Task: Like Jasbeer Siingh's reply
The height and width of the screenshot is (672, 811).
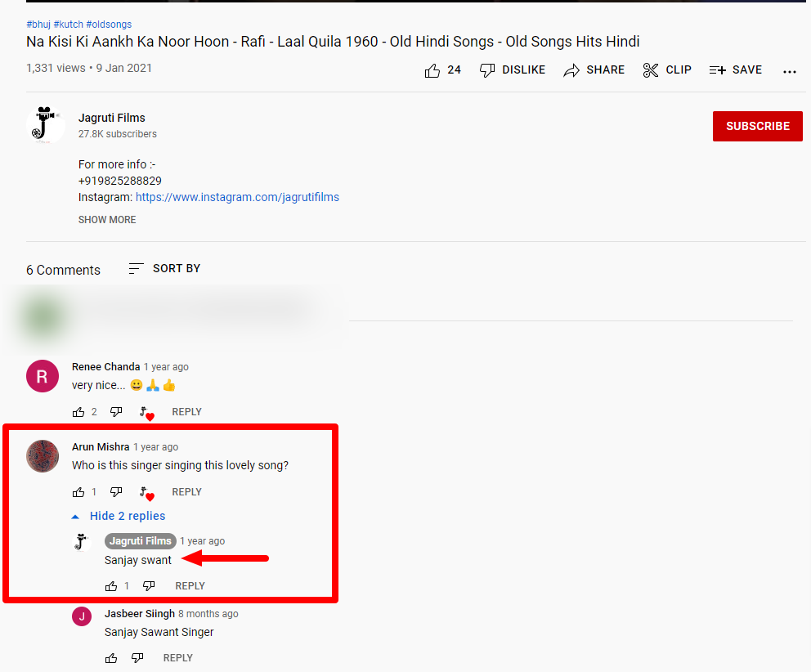Action: coord(111,658)
